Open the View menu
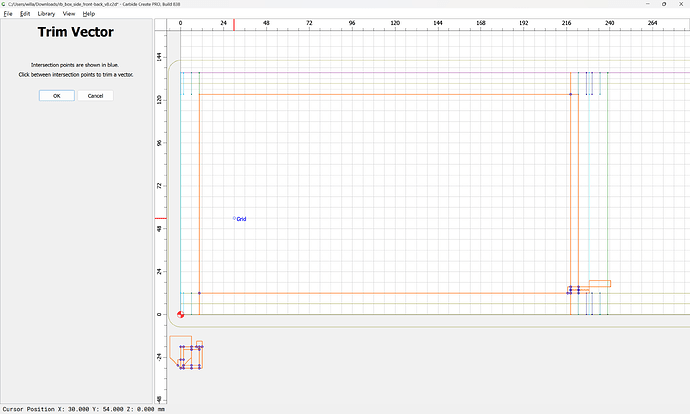This screenshot has width=690, height=414. pyautogui.click(x=68, y=14)
